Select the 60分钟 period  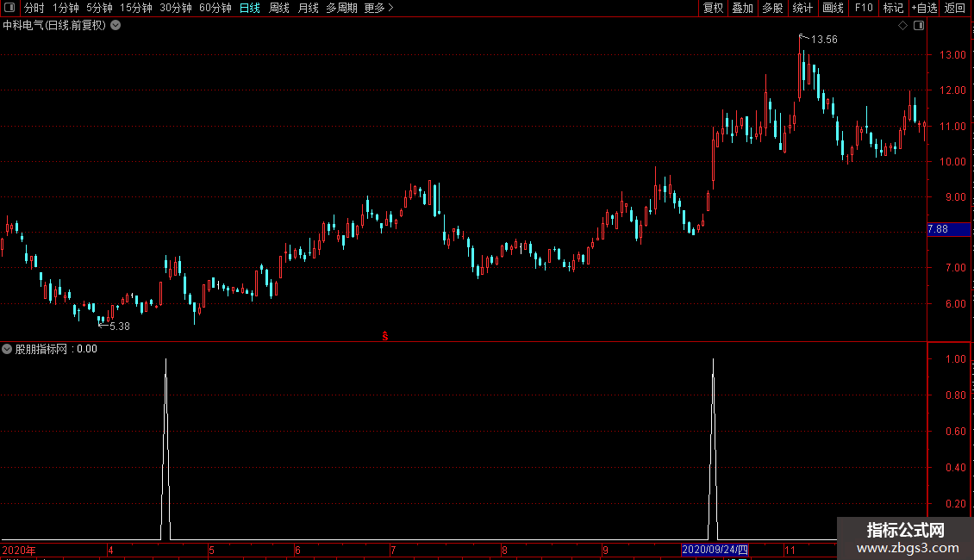pos(215,8)
